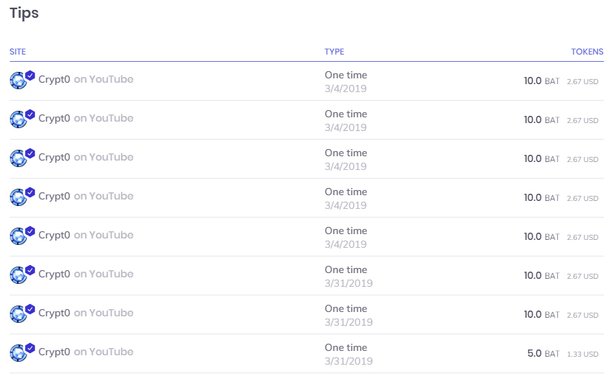Open the Crypt0 on YouTube link in the last row

point(86,352)
